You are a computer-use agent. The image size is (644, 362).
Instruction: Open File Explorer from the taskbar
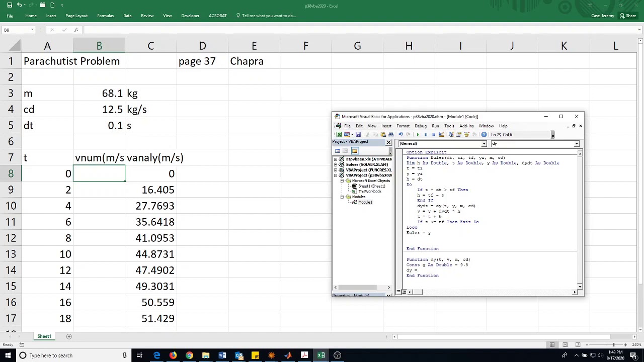[206, 355]
